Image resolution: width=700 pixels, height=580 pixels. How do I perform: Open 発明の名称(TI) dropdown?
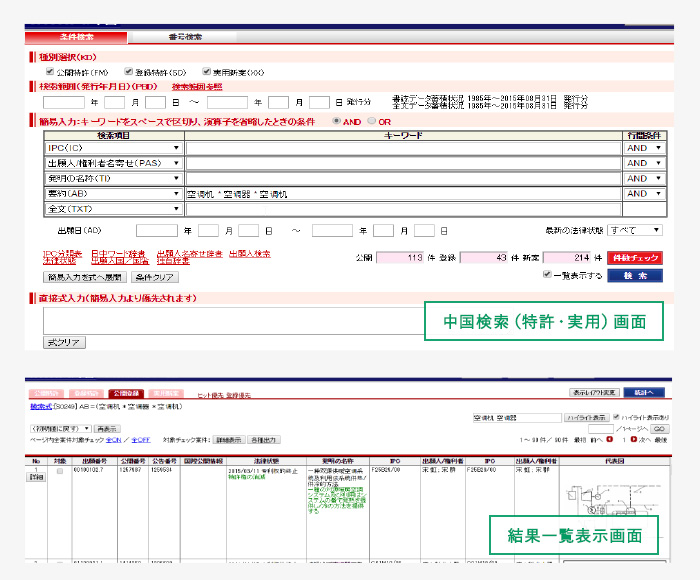(x=114, y=178)
